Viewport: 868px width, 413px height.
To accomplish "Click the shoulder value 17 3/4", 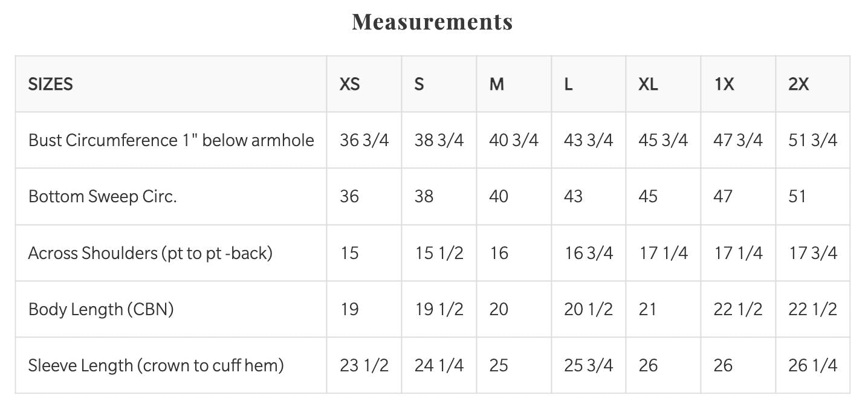I will 813,252.
